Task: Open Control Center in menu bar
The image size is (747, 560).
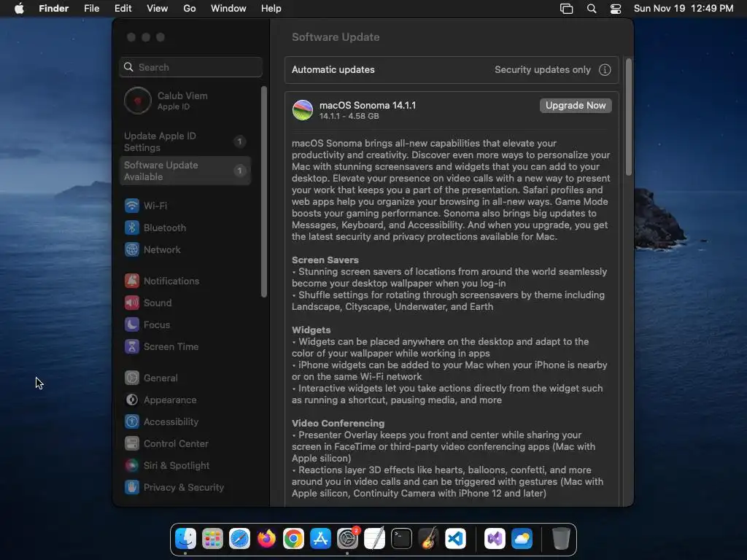Action: [616, 9]
